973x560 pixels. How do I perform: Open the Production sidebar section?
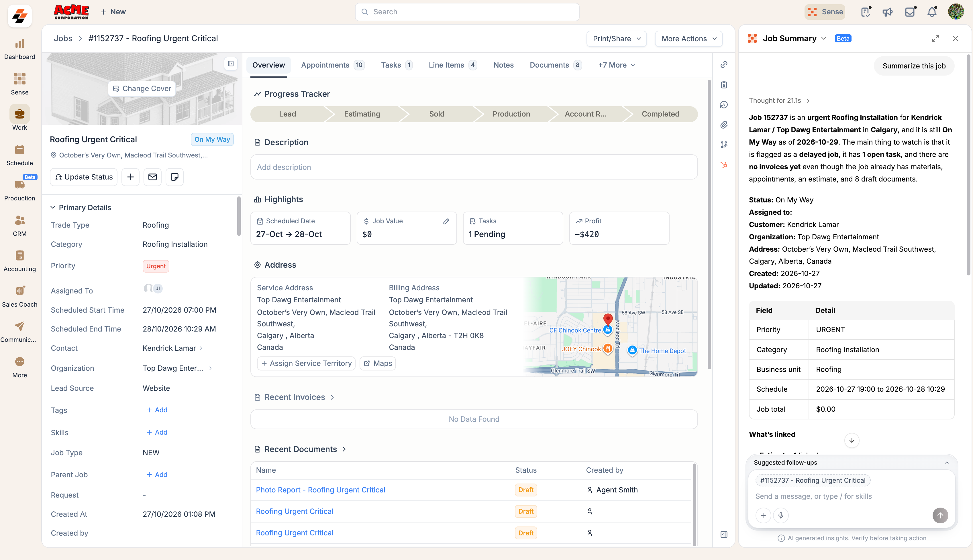pos(20,190)
